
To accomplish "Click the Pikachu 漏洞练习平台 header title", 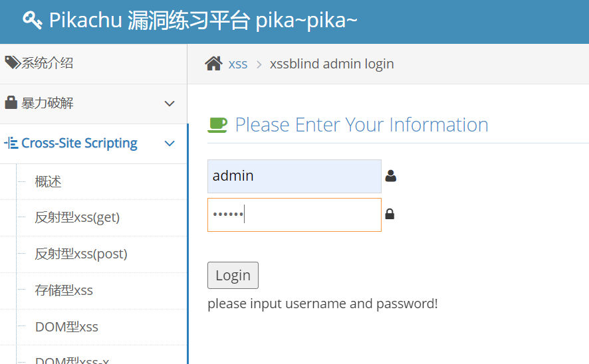I will [x=203, y=21].
